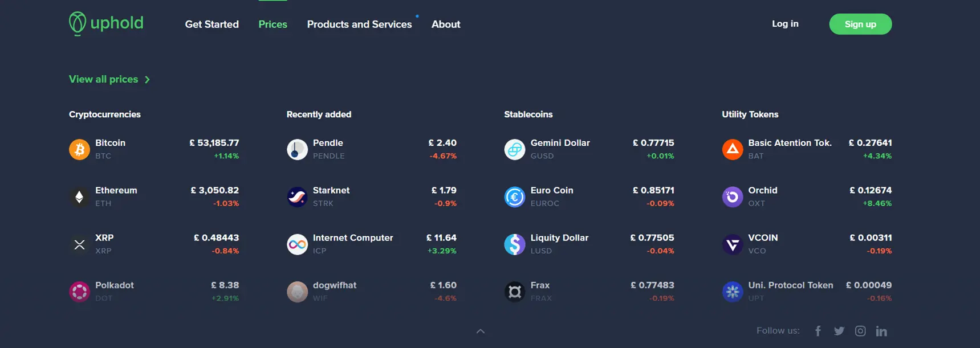Click the Pendle token icon
The image size is (980, 348).
pyautogui.click(x=297, y=149)
